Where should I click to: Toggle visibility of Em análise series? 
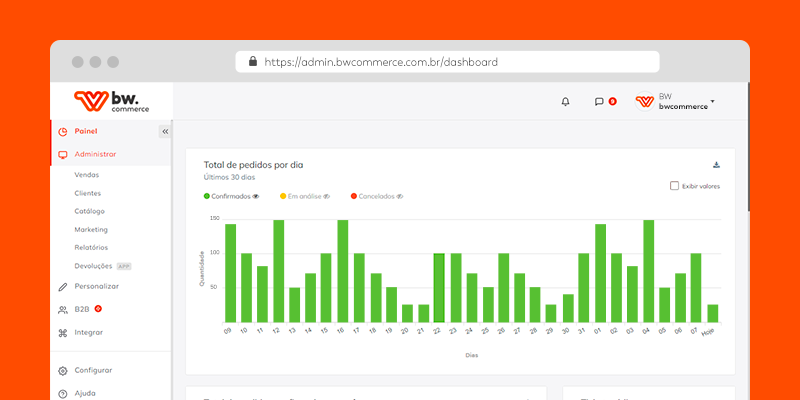[325, 196]
